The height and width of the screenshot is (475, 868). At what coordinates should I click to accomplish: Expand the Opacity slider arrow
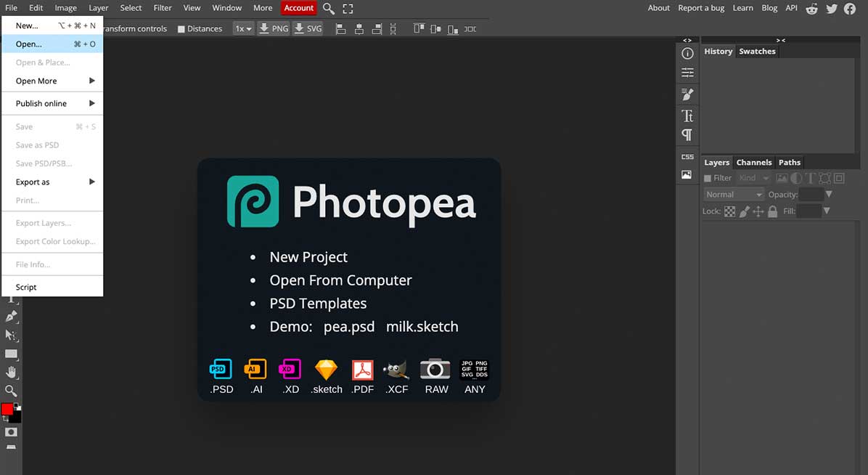click(829, 194)
